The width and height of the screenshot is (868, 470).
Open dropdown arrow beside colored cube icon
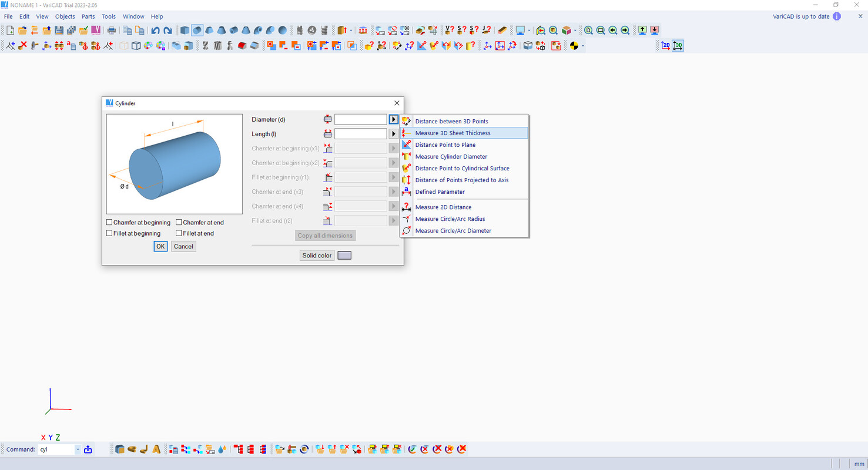pos(575,31)
